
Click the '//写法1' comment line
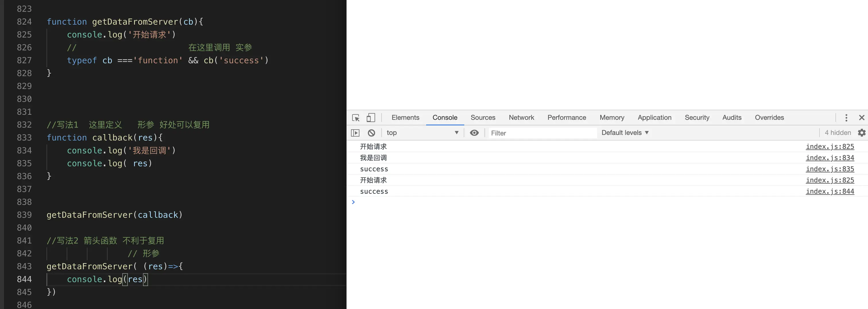pyautogui.click(x=128, y=124)
